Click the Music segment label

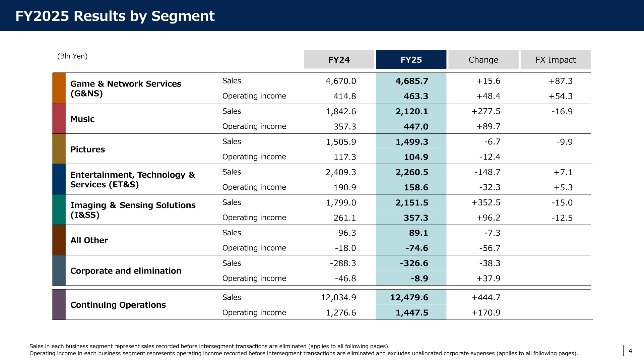click(82, 119)
